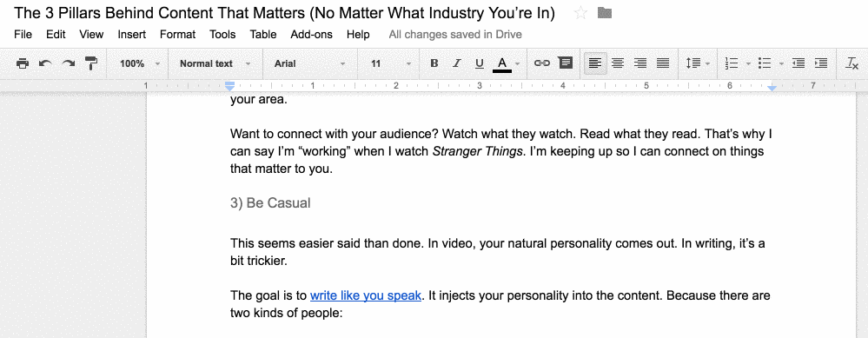
Task: Select the Paint format roller icon
Action: coord(90,63)
